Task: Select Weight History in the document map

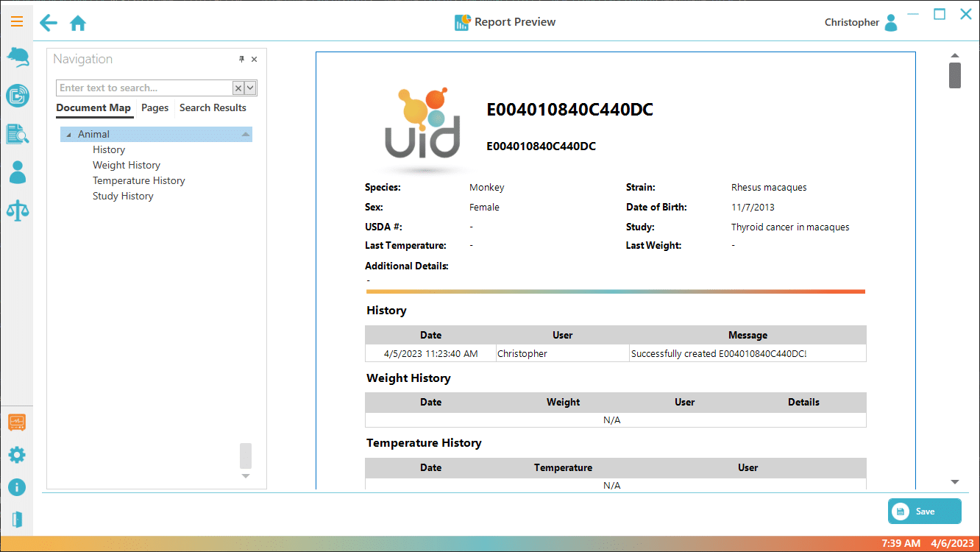Action: click(x=126, y=165)
